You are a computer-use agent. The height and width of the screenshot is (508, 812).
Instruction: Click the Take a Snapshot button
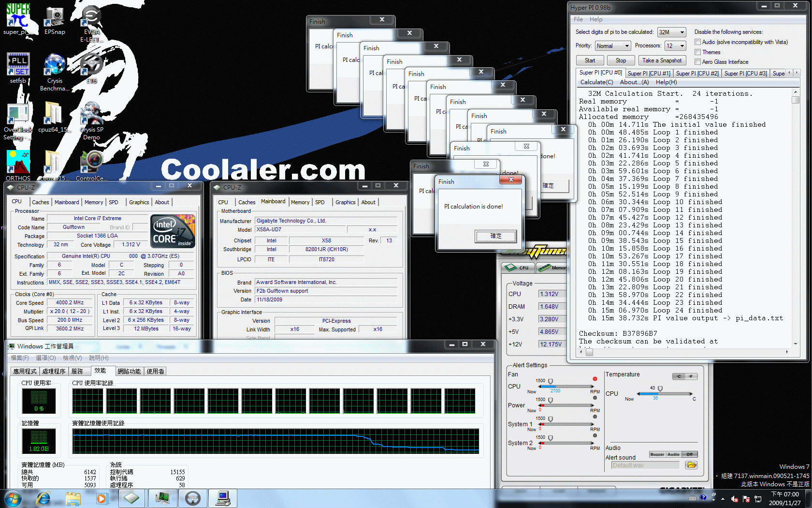662,60
